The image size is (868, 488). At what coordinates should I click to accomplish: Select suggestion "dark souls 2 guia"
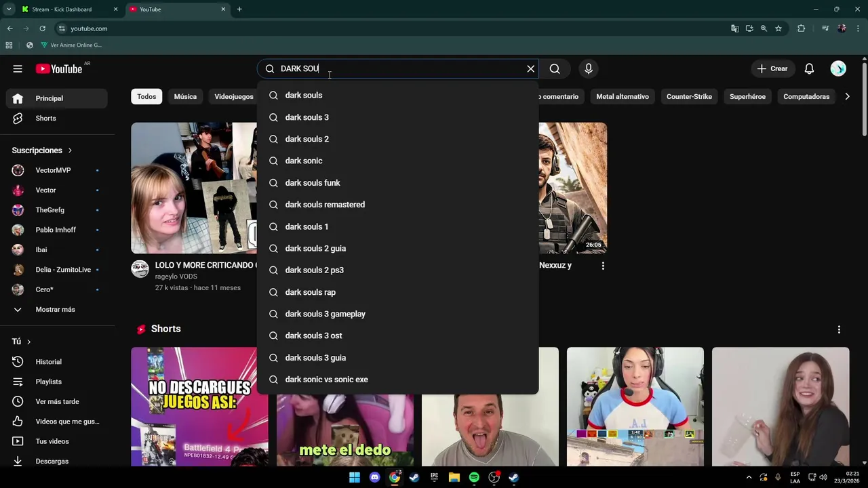(397, 248)
